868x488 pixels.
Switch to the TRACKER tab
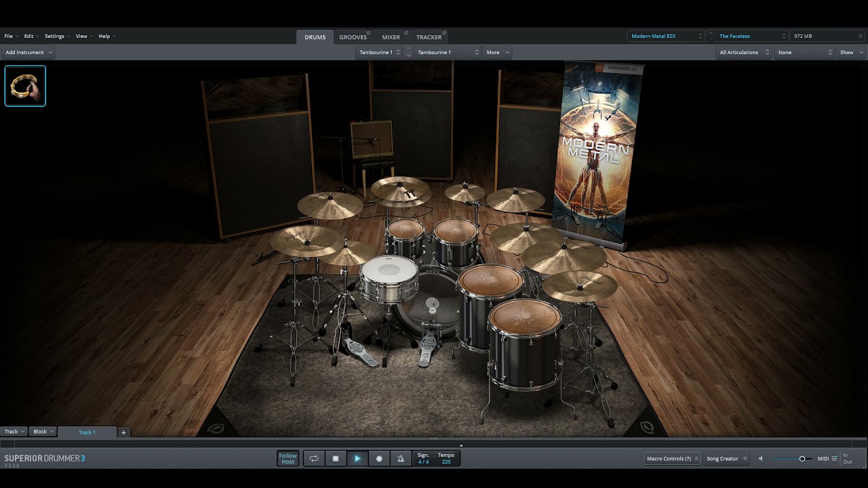coord(429,37)
